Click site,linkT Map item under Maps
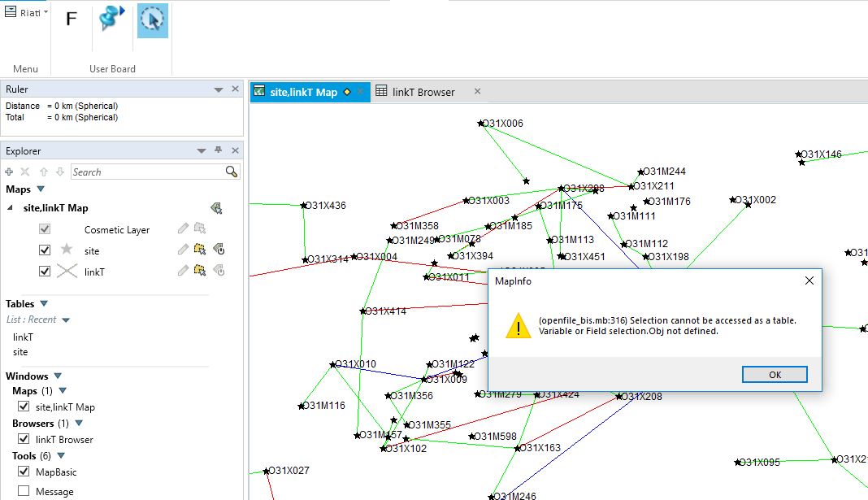Image resolution: width=868 pixels, height=500 pixels. pyautogui.click(x=56, y=208)
